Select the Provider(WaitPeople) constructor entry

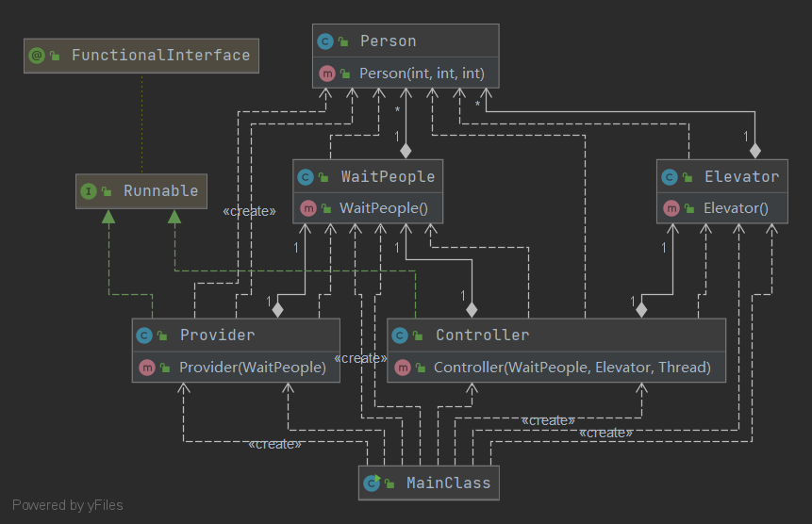click(x=253, y=368)
